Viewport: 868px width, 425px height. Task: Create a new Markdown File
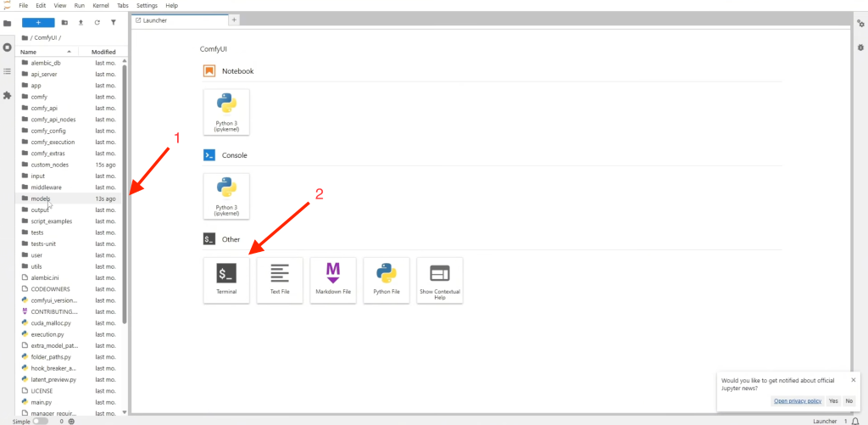pyautogui.click(x=332, y=281)
